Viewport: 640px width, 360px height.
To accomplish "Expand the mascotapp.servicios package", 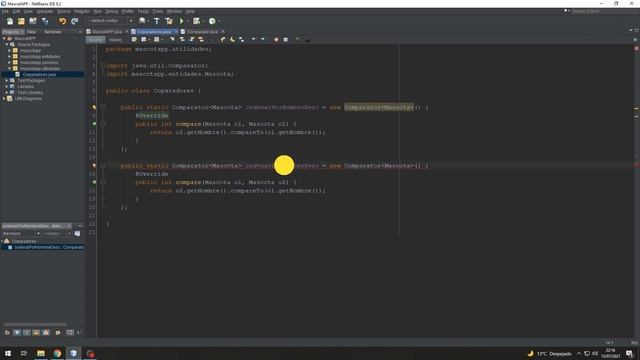I will point(9,62).
